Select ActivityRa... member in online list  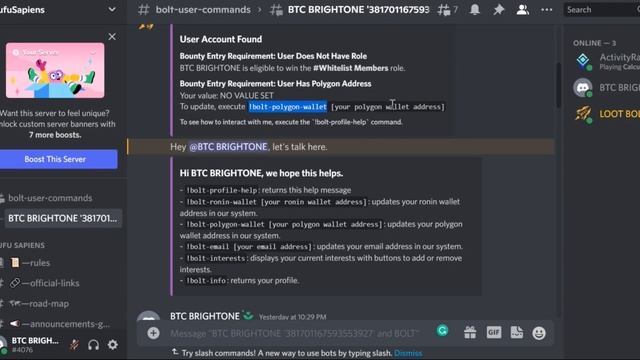607,62
